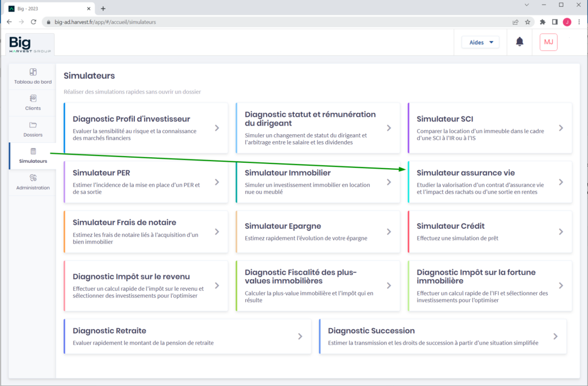This screenshot has height=386, width=588.
Task: Open Dossiers folder in sidebar
Action: (33, 129)
